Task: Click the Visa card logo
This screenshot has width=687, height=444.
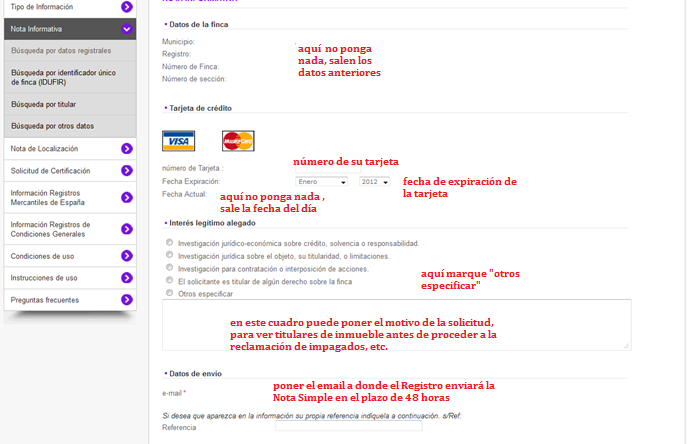Action: pyautogui.click(x=178, y=140)
